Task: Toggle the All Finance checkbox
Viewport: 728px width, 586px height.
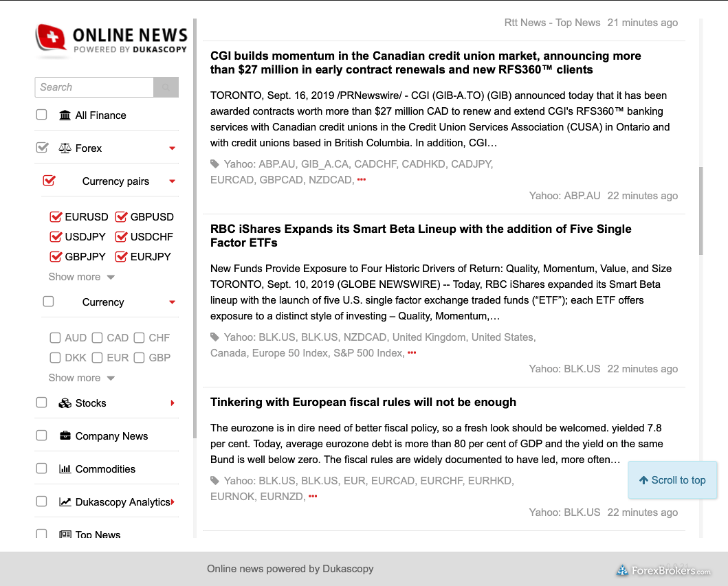Action: point(42,115)
